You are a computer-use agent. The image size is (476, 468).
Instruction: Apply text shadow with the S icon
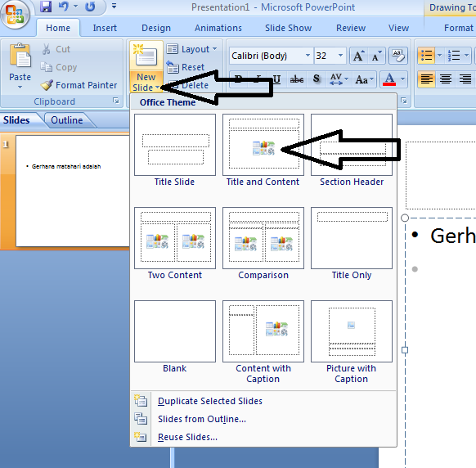click(316, 79)
